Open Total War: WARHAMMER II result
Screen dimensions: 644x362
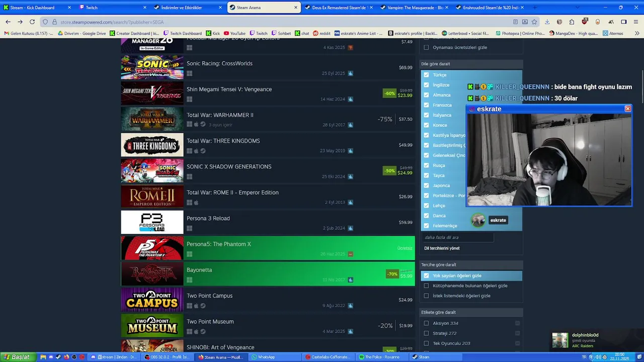(x=268, y=119)
